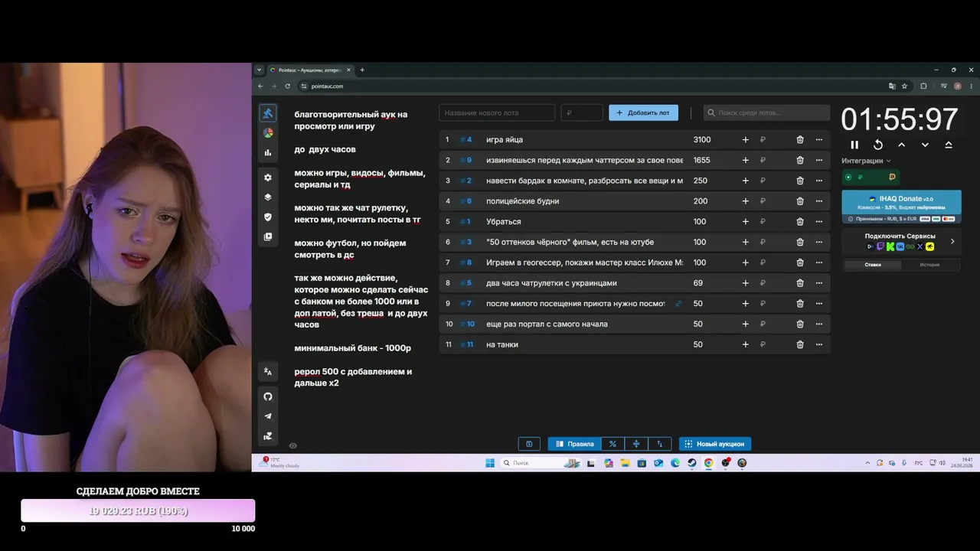Open the statistics bar chart in sidebar
This screenshot has width=980, height=551.
[268, 152]
